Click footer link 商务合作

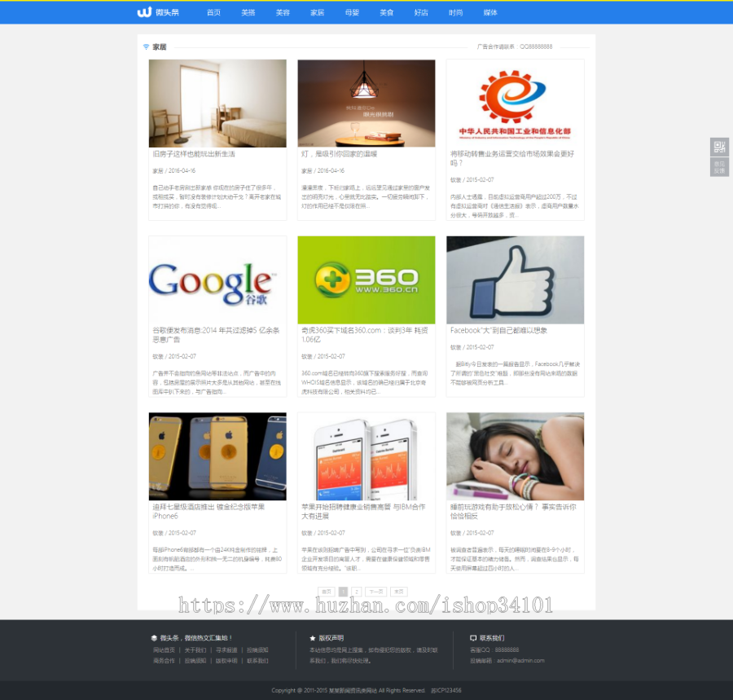click(x=164, y=661)
